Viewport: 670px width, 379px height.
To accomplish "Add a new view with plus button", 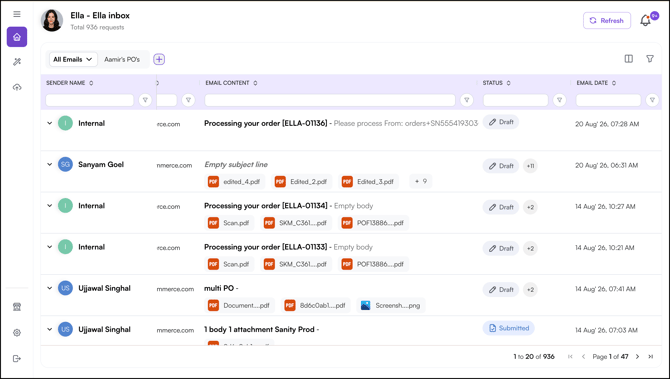I will pos(159,59).
